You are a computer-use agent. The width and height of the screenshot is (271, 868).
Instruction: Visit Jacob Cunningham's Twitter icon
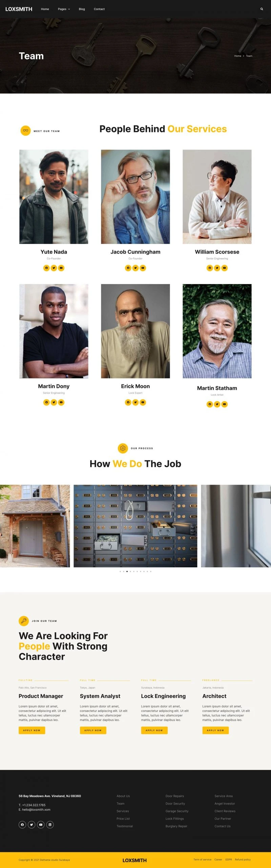pos(135,268)
